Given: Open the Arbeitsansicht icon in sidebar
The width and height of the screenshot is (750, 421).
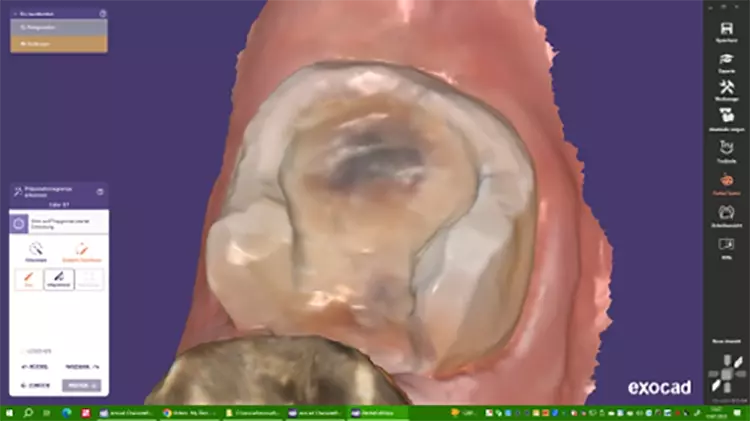Looking at the screenshot, I should pos(727,213).
